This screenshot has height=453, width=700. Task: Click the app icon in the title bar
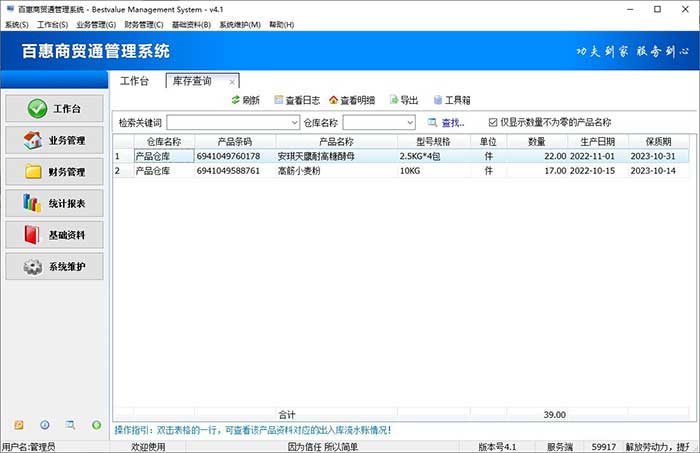click(10, 8)
